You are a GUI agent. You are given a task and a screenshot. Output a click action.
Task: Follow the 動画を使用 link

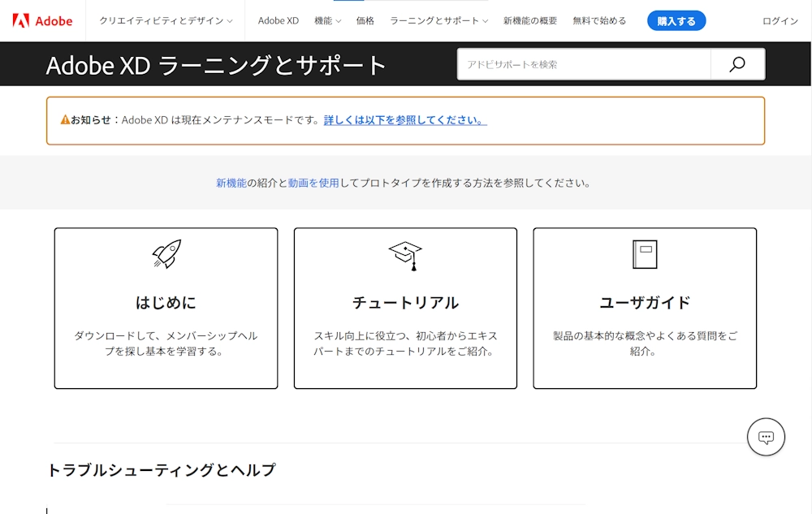pyautogui.click(x=313, y=183)
